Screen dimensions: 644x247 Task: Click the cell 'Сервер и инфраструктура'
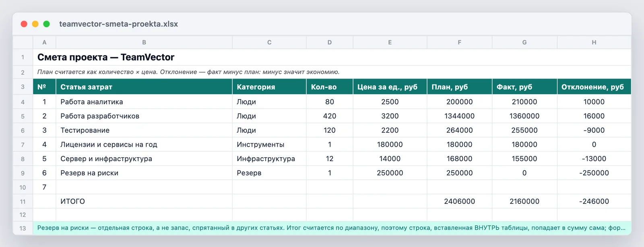point(144,159)
